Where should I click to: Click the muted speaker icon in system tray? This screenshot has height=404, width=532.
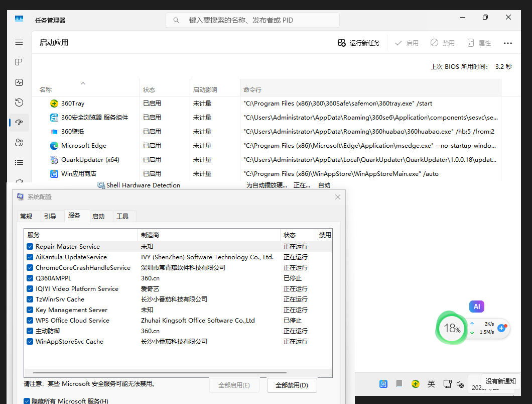pyautogui.click(x=460, y=384)
